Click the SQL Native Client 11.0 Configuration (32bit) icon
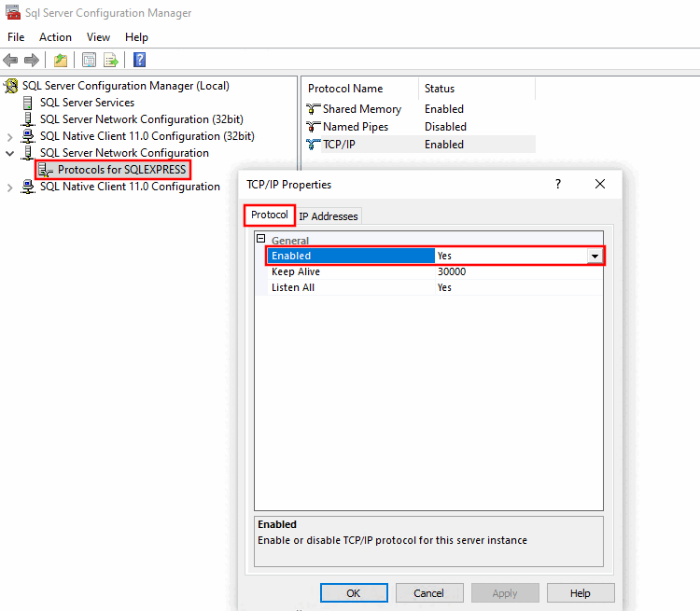 [x=28, y=136]
